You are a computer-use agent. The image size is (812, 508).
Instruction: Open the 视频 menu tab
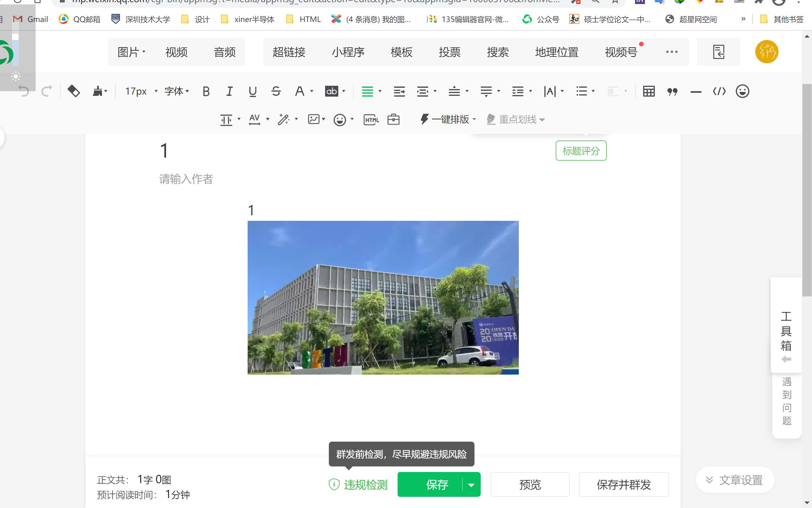[177, 51]
